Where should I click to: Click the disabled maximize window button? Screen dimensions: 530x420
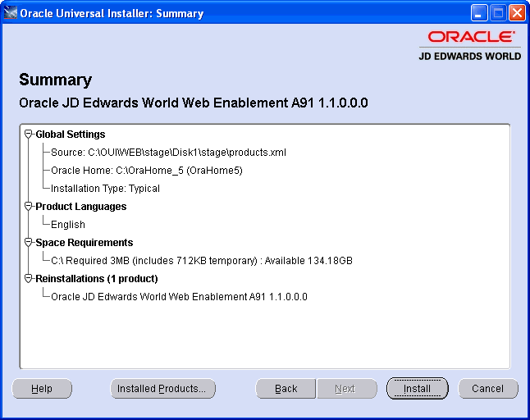tap(498, 13)
